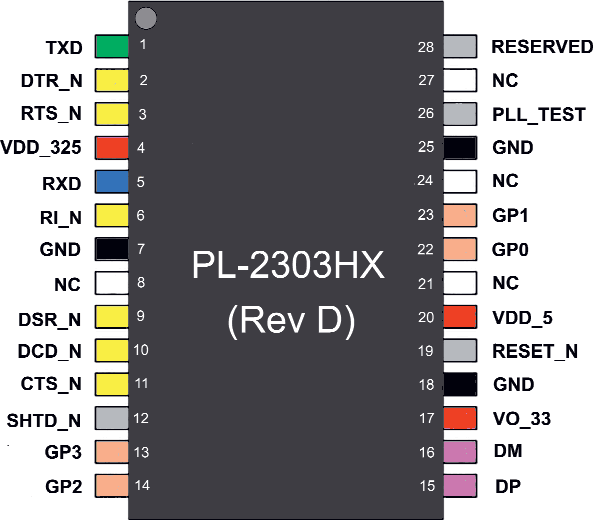Select the blue RXD pin 5 pad
Image resolution: width=593 pixels, height=520 pixels.
tap(112, 182)
